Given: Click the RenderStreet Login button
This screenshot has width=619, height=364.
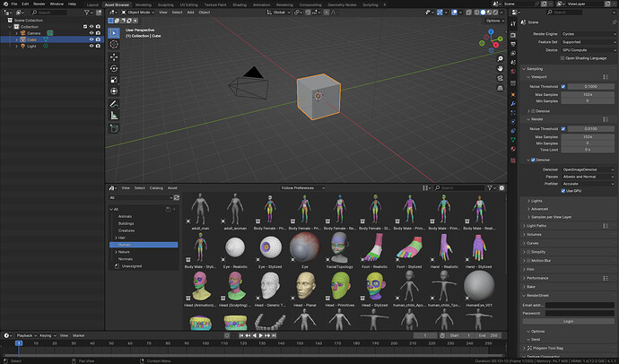Looking at the screenshot, I should [x=568, y=321].
